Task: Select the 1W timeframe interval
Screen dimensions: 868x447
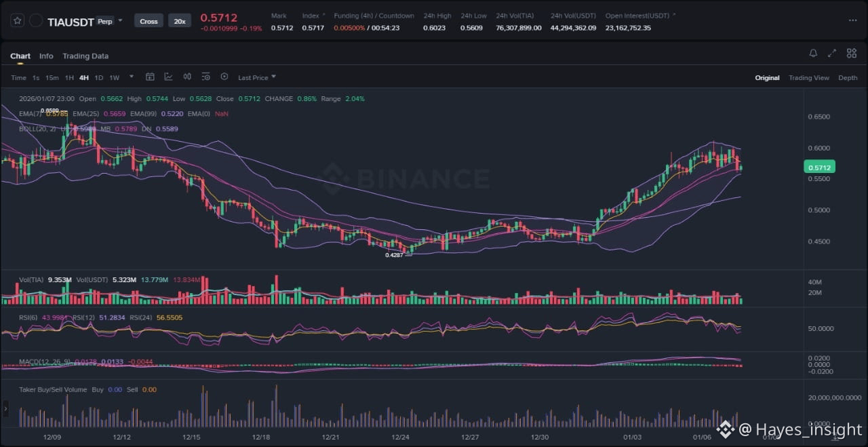Action: [114, 77]
